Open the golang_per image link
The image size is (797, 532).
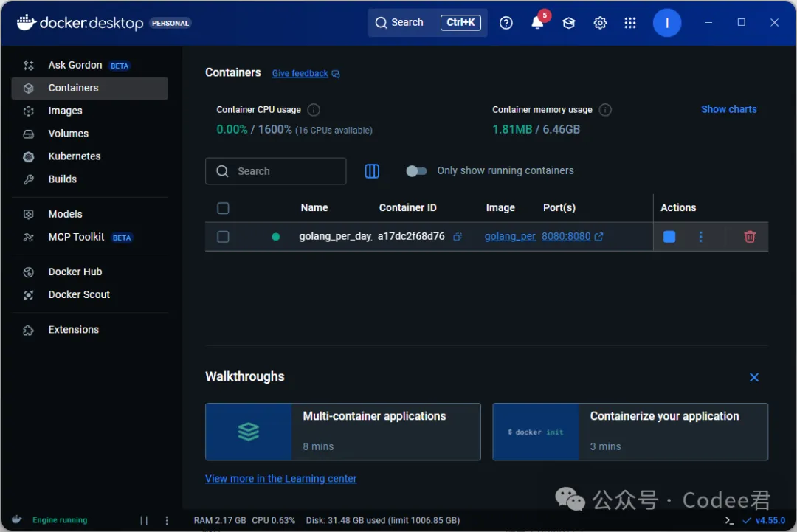(x=510, y=236)
